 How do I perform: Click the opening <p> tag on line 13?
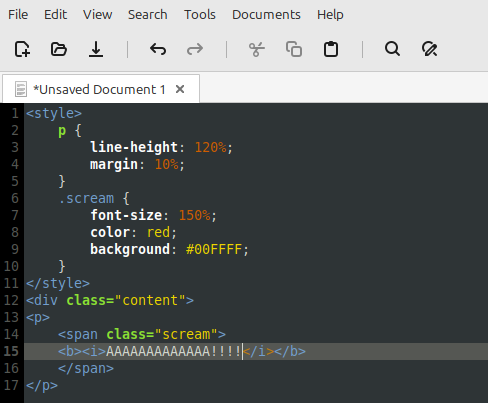[x=38, y=317]
